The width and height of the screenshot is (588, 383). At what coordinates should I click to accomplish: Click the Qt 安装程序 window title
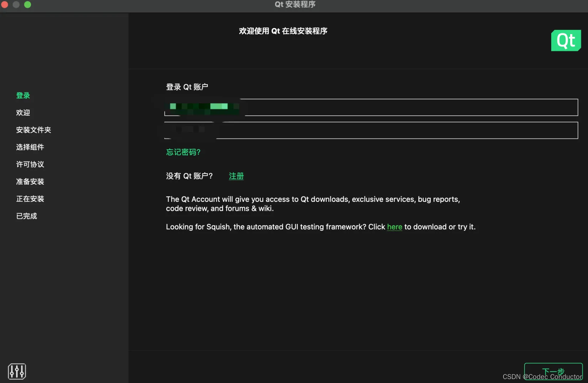point(295,5)
